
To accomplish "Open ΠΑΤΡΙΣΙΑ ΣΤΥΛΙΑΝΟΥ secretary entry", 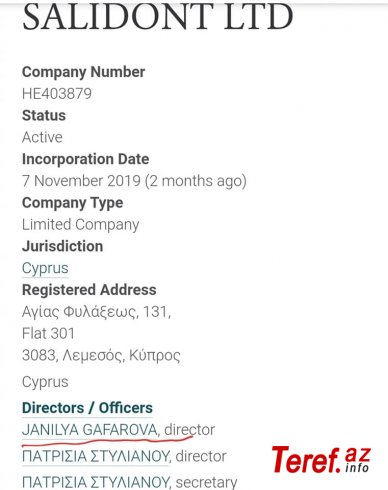I will click(96, 482).
